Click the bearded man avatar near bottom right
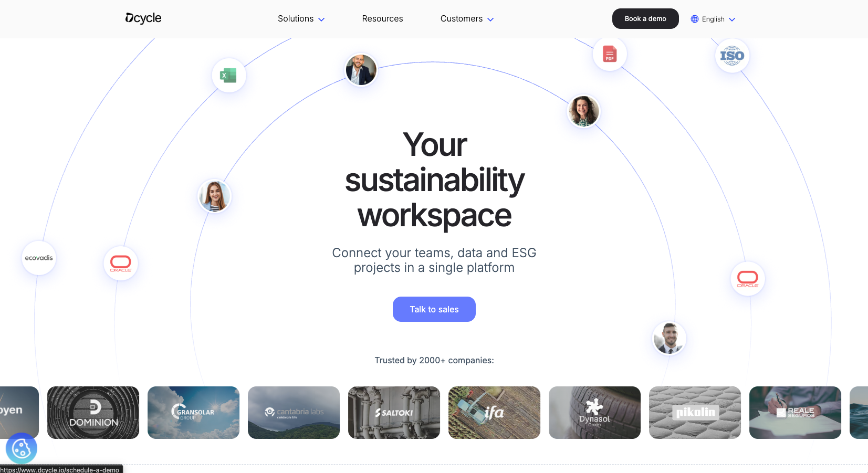The image size is (868, 473). [668, 338]
